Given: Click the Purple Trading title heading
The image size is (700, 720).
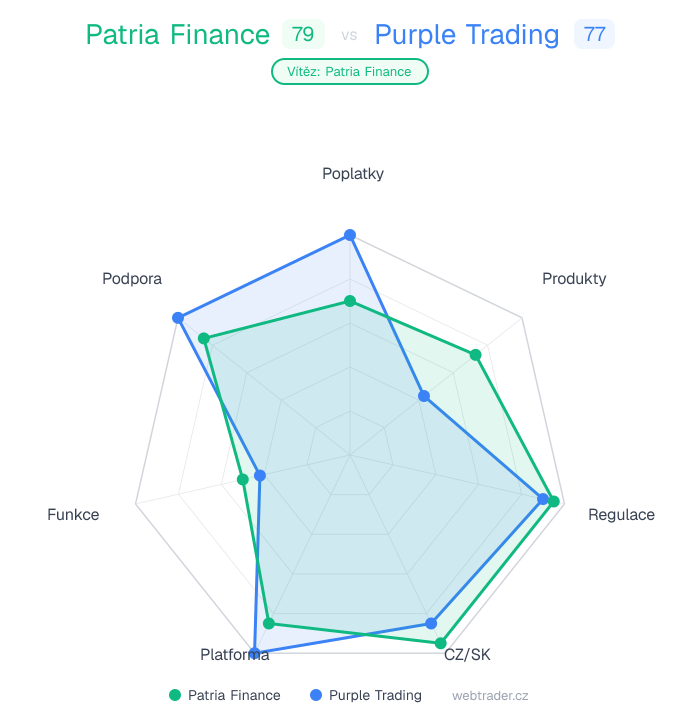Looking at the screenshot, I should click(x=467, y=35).
